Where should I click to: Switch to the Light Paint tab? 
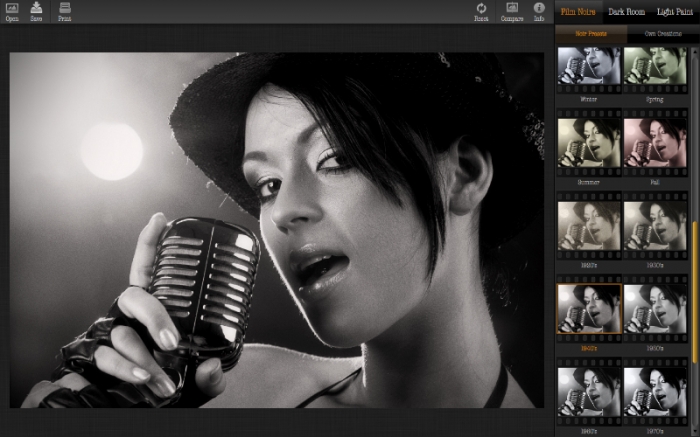click(x=675, y=12)
